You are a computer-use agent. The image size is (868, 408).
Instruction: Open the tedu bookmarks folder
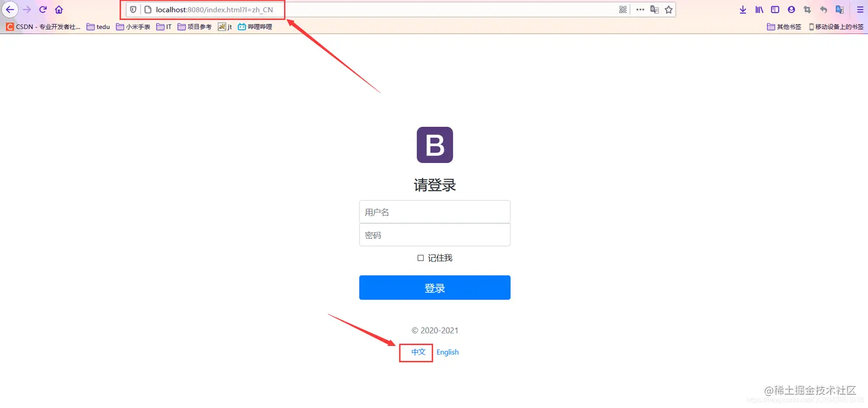98,26
